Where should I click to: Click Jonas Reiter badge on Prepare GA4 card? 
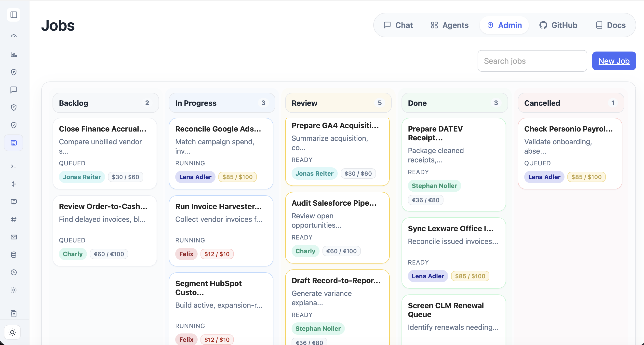click(314, 173)
